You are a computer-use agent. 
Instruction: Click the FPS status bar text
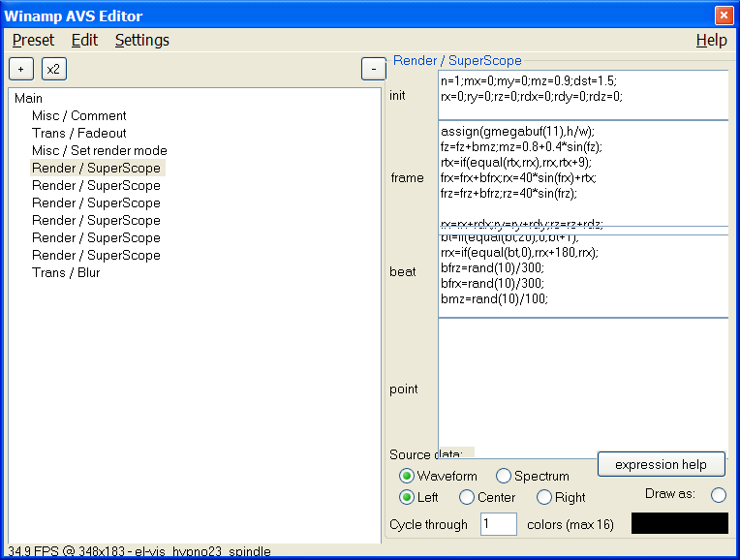(x=139, y=551)
